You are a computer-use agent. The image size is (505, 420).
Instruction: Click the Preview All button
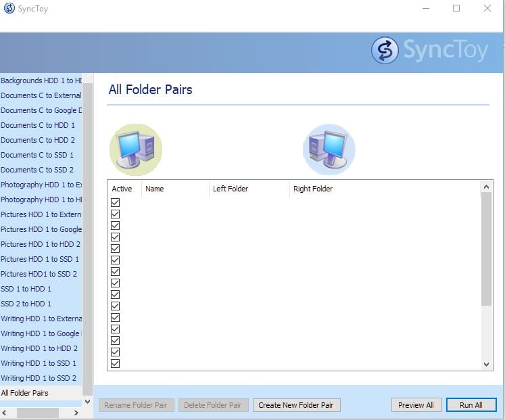416,405
